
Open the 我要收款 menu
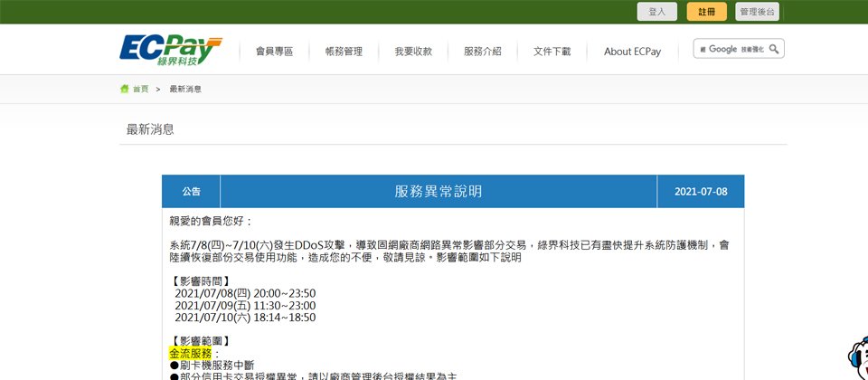point(412,52)
